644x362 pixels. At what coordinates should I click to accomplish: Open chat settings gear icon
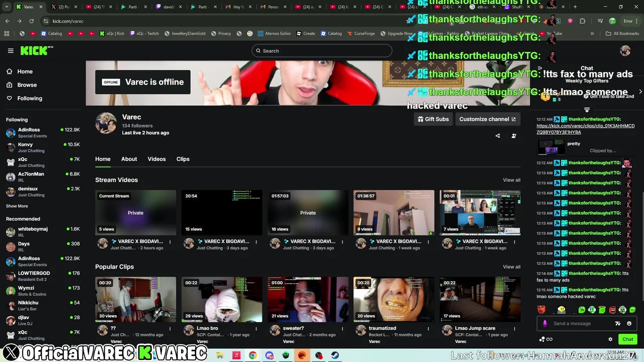tap(610, 339)
